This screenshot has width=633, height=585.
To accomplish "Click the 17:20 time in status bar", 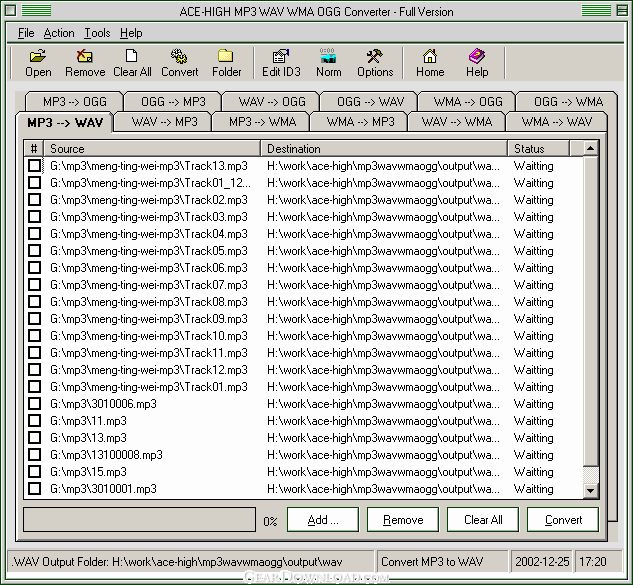I will tap(592, 562).
